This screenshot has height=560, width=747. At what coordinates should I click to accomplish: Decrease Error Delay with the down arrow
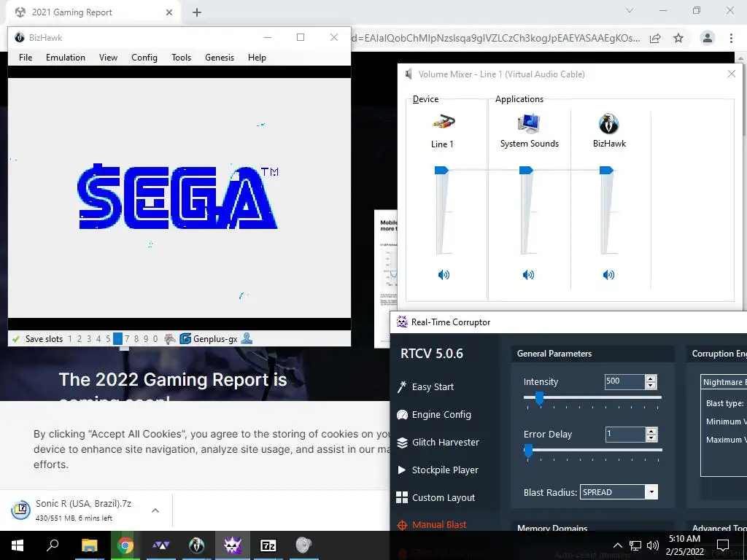point(651,437)
